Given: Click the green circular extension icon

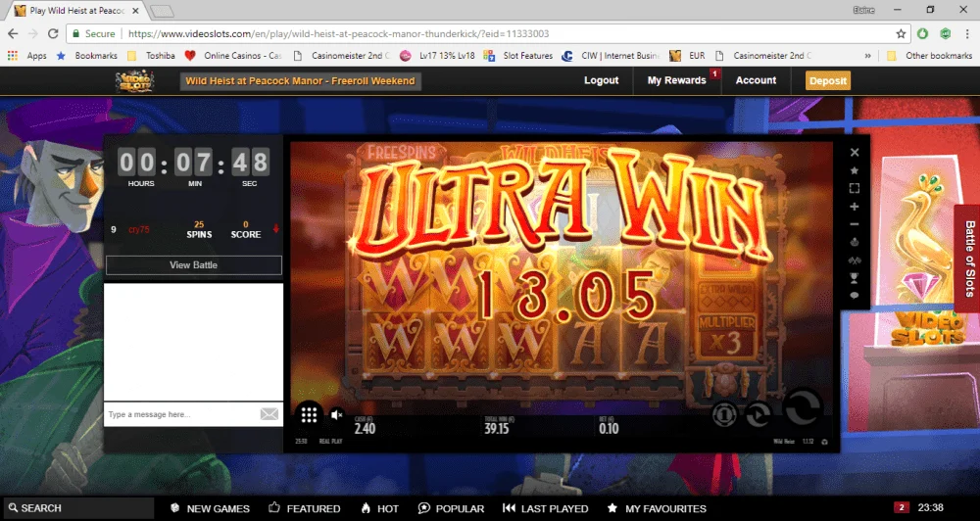Looking at the screenshot, I should point(922,33).
